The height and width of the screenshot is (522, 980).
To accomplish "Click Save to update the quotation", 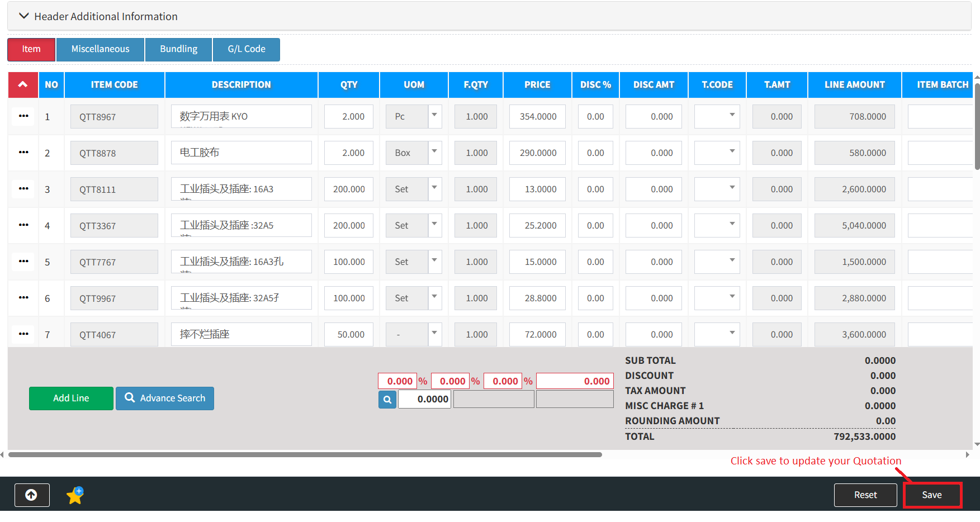I will click(x=931, y=495).
